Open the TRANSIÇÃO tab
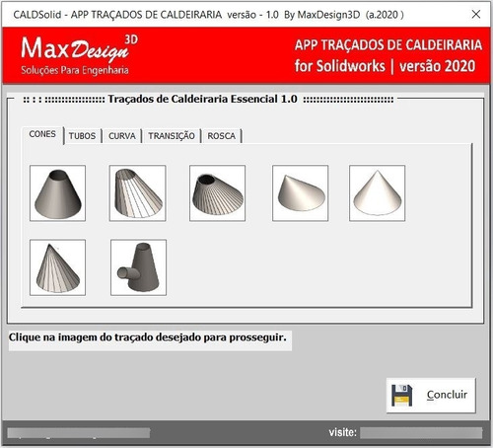 pyautogui.click(x=172, y=136)
